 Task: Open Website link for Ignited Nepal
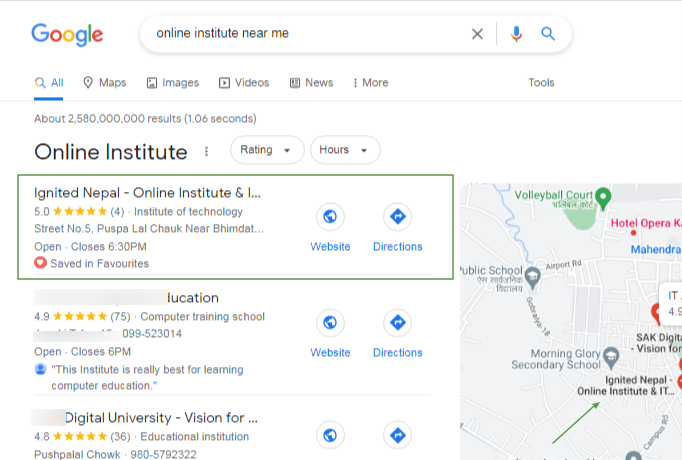coord(330,247)
